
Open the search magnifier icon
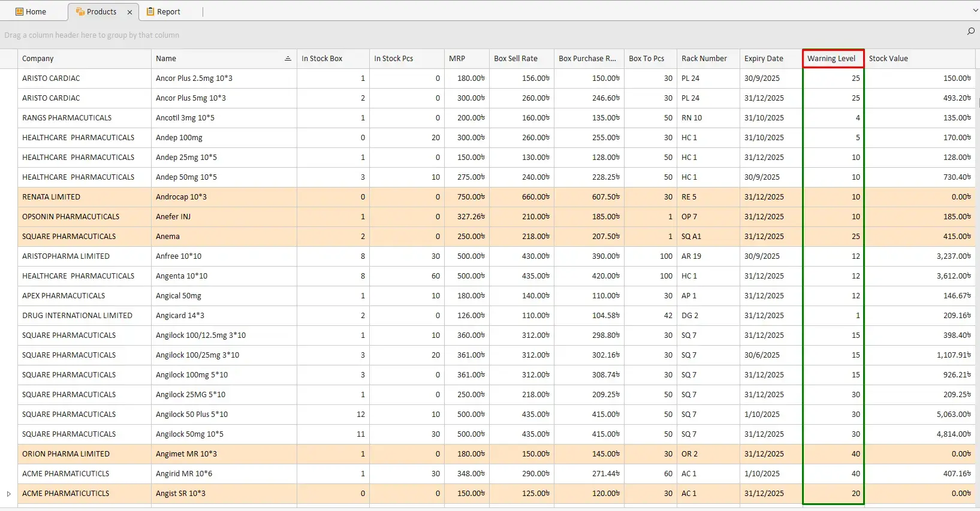click(971, 31)
